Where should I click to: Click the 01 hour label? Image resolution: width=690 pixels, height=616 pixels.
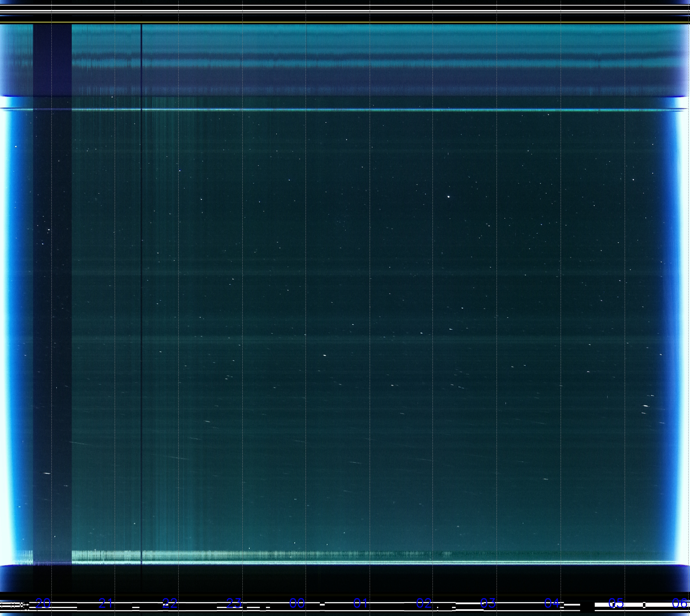pos(361,603)
